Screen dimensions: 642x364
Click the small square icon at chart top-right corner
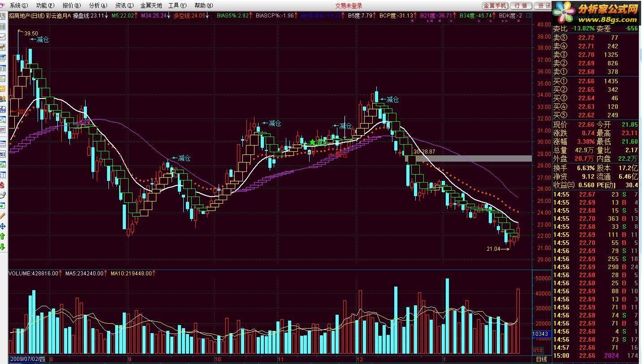529,15
